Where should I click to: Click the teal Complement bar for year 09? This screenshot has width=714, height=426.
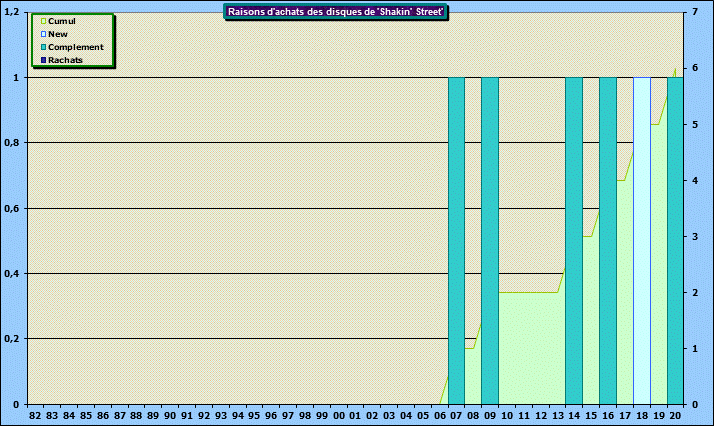(490, 240)
